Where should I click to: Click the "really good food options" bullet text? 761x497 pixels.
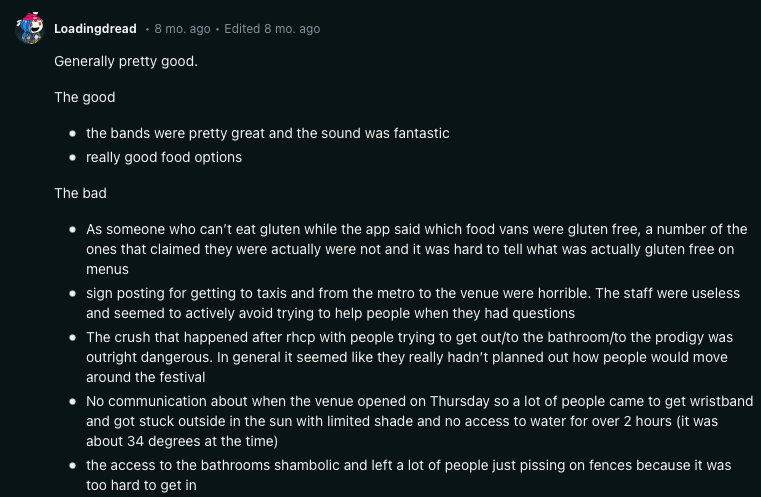[164, 157]
